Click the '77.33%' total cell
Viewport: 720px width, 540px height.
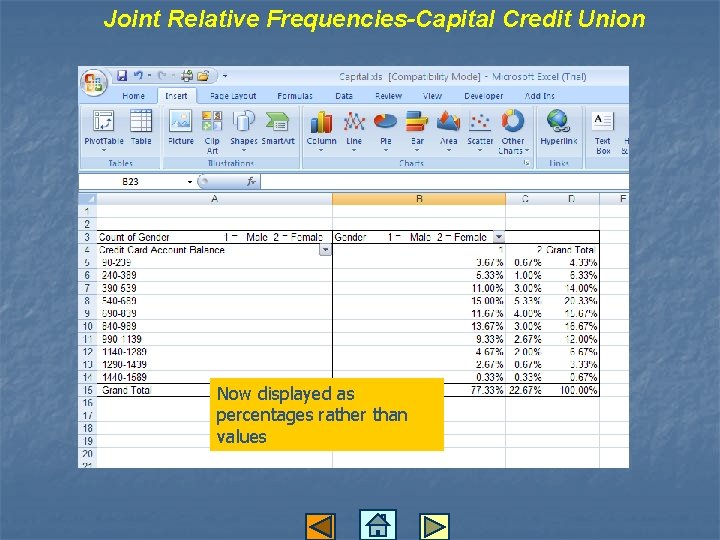tap(487, 390)
